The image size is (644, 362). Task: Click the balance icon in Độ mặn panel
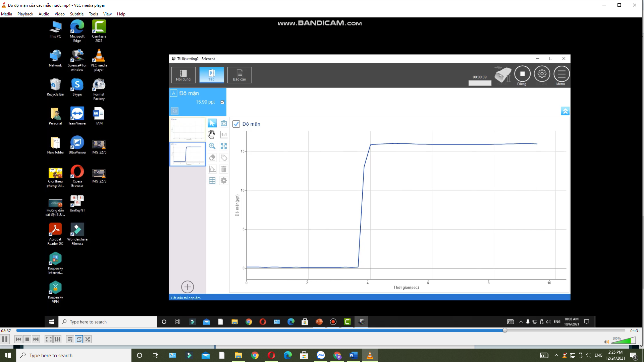(174, 111)
